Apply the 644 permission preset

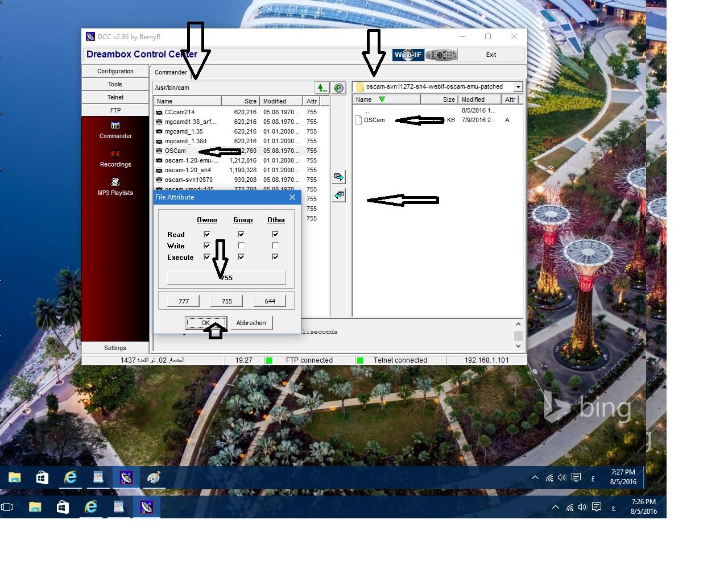(270, 301)
